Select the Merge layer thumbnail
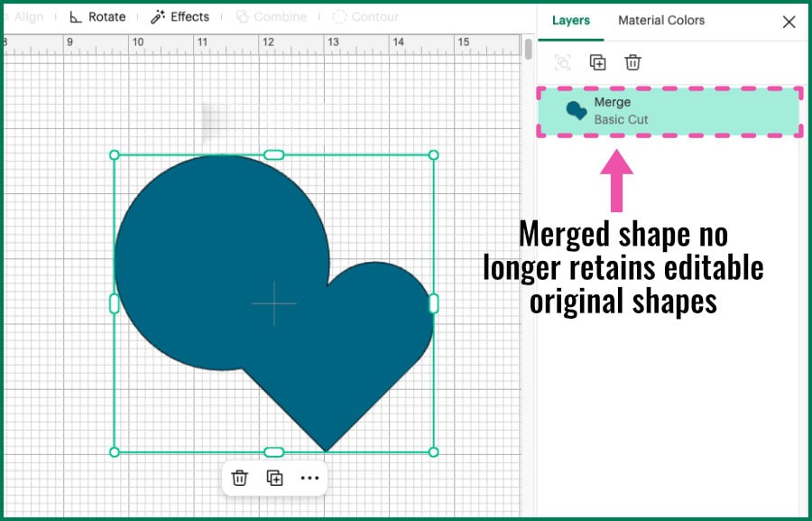 point(576,110)
